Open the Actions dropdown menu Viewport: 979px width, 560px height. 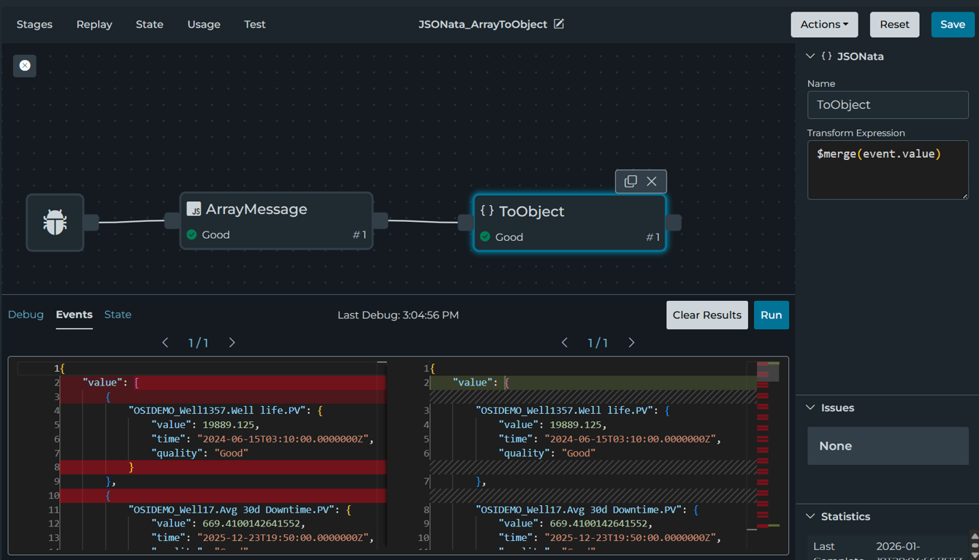(x=824, y=24)
